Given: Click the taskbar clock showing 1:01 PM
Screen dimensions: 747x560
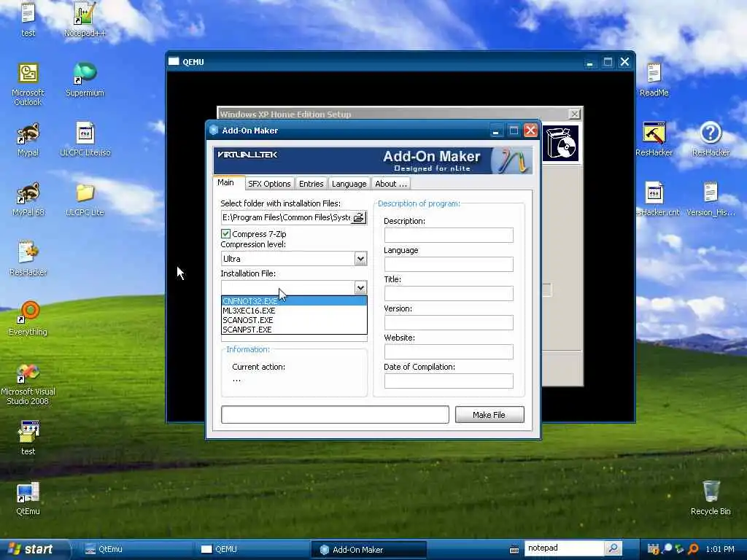Looking at the screenshot, I should click(x=720, y=549).
